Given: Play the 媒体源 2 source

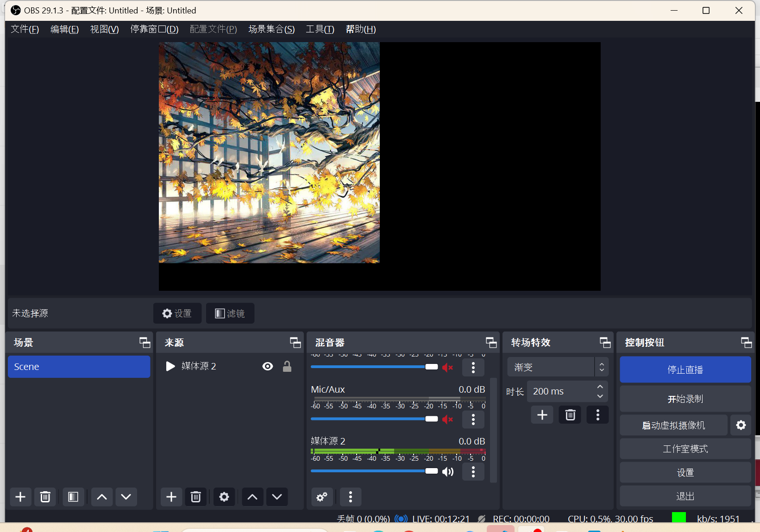Looking at the screenshot, I should pos(170,366).
